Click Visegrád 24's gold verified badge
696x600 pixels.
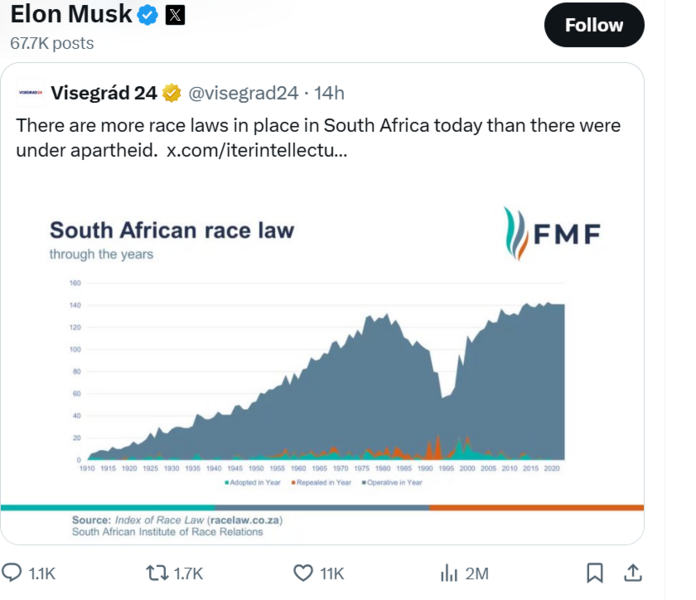[171, 93]
